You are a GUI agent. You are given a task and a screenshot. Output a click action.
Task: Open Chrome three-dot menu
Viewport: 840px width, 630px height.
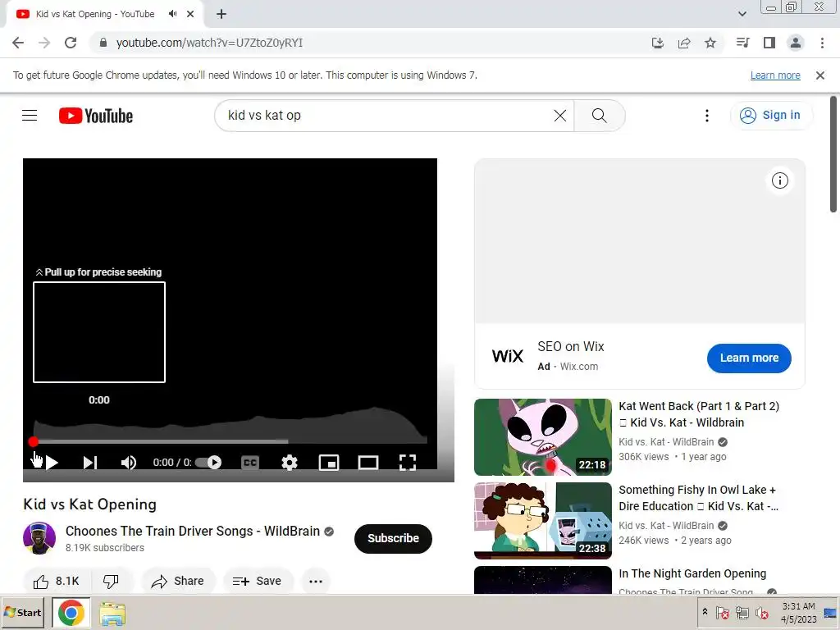tap(822, 43)
